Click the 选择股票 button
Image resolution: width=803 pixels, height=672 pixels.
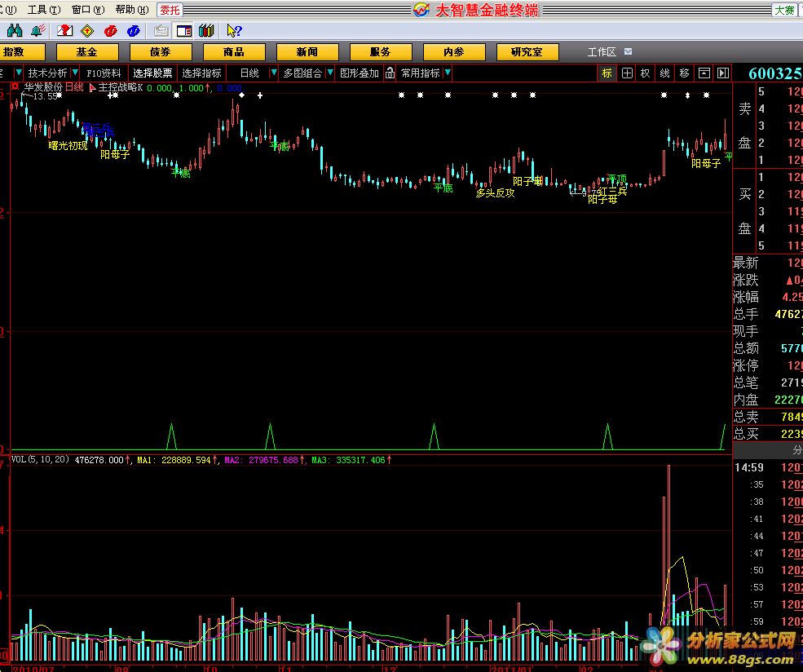coord(152,73)
